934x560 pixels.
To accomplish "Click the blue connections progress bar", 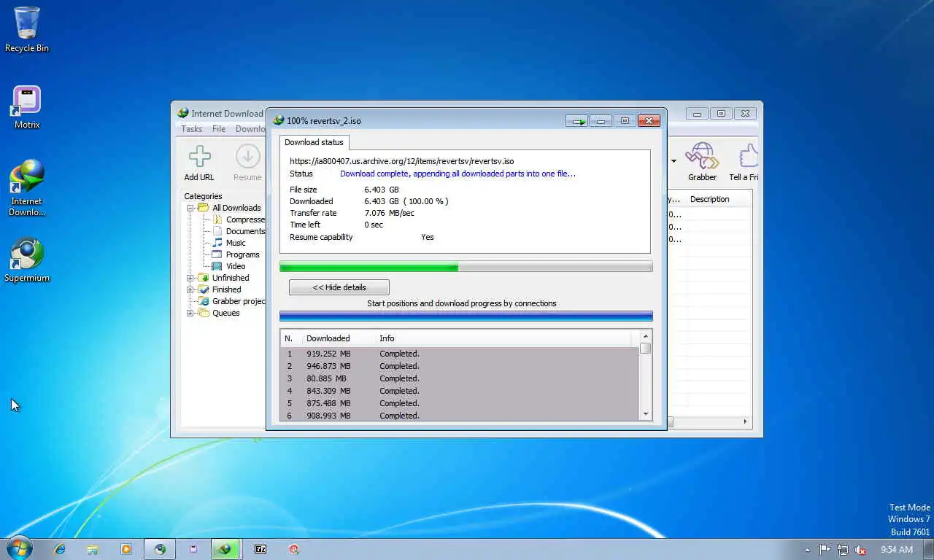I will (466, 316).
